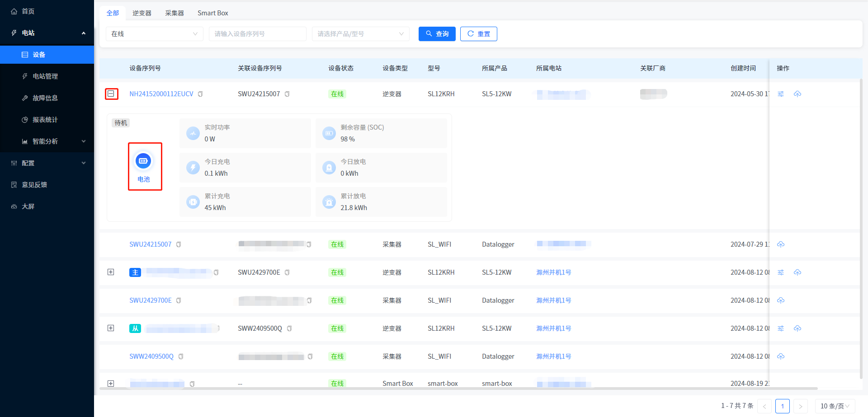The image size is (868, 417).
Task: Open the online status filter dropdown
Action: pos(154,34)
